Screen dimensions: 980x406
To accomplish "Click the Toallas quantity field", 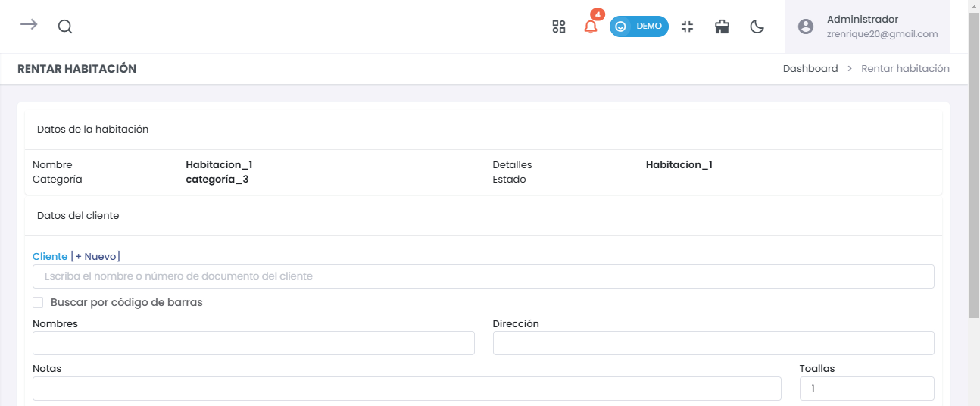I will pyautogui.click(x=867, y=389).
